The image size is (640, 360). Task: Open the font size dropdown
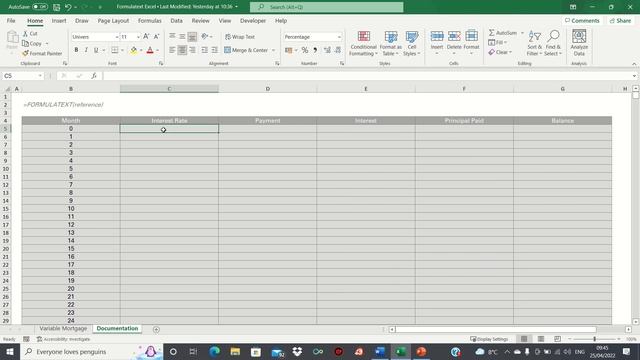[x=138, y=37]
